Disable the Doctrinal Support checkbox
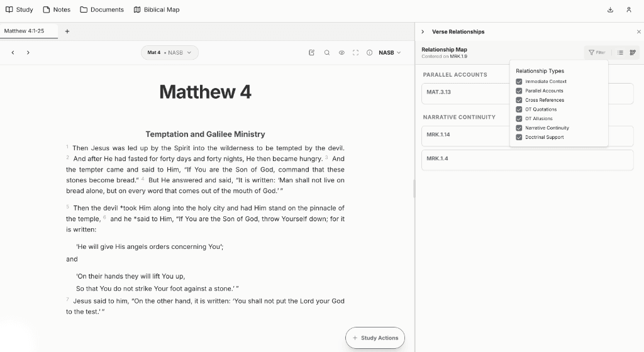Viewport: 644px width, 352px height. [519, 137]
